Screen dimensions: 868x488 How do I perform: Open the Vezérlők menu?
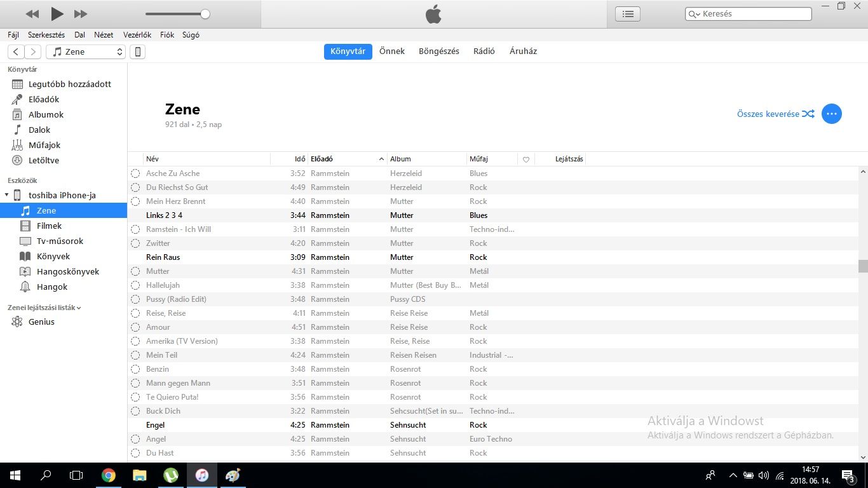pos(137,35)
